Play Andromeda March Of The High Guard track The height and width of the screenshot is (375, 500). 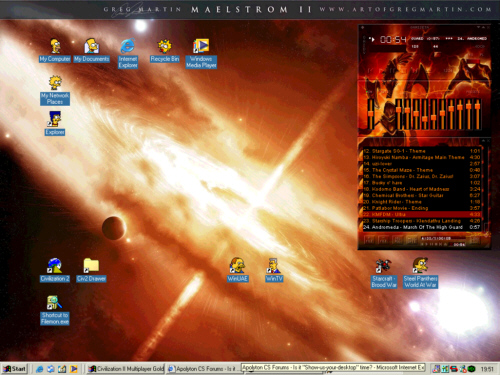point(421,227)
